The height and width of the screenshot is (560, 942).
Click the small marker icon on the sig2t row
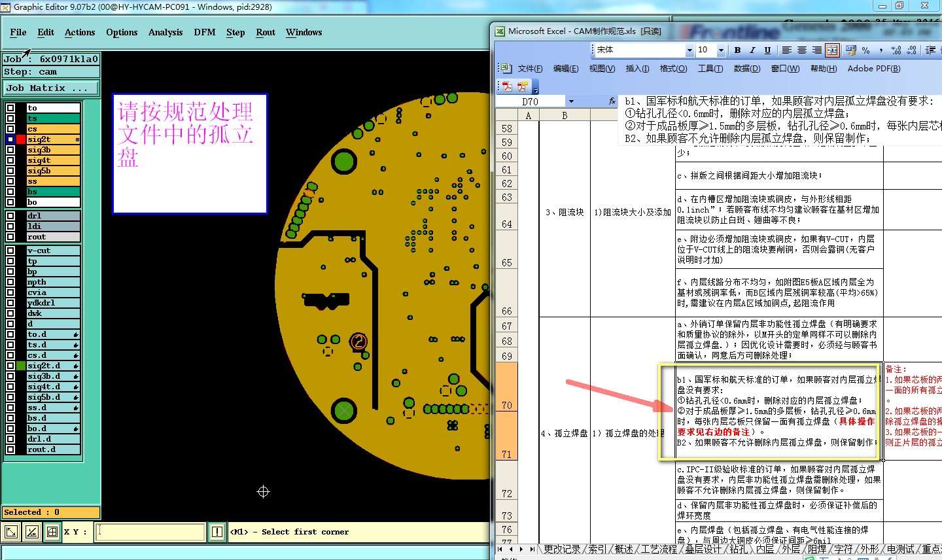point(77,139)
